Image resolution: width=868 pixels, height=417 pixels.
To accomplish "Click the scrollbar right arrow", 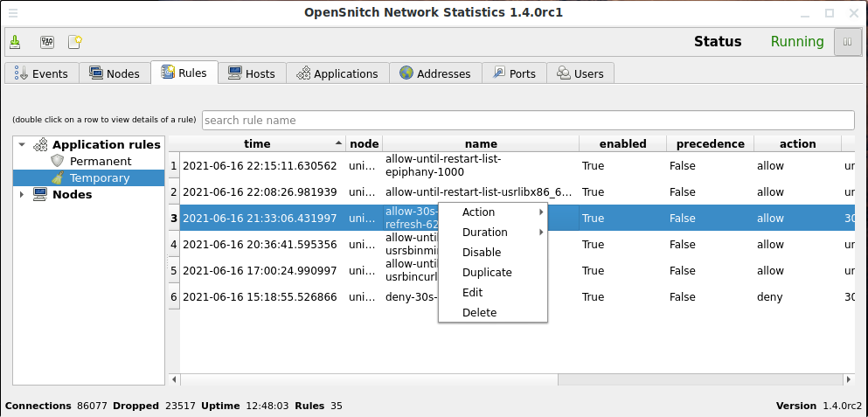I will point(849,380).
